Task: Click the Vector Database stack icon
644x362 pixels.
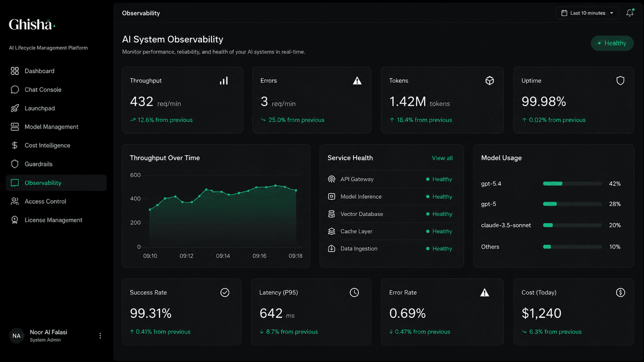Action: click(332, 214)
